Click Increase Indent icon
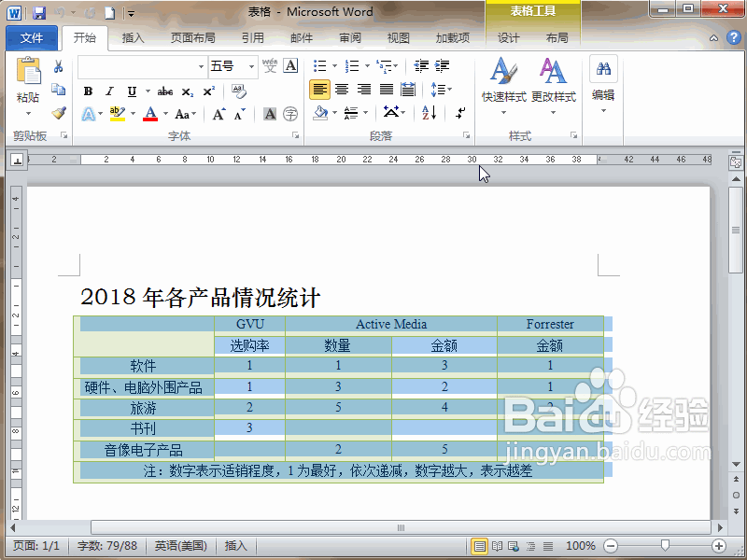This screenshot has height=560, width=747. (442, 65)
